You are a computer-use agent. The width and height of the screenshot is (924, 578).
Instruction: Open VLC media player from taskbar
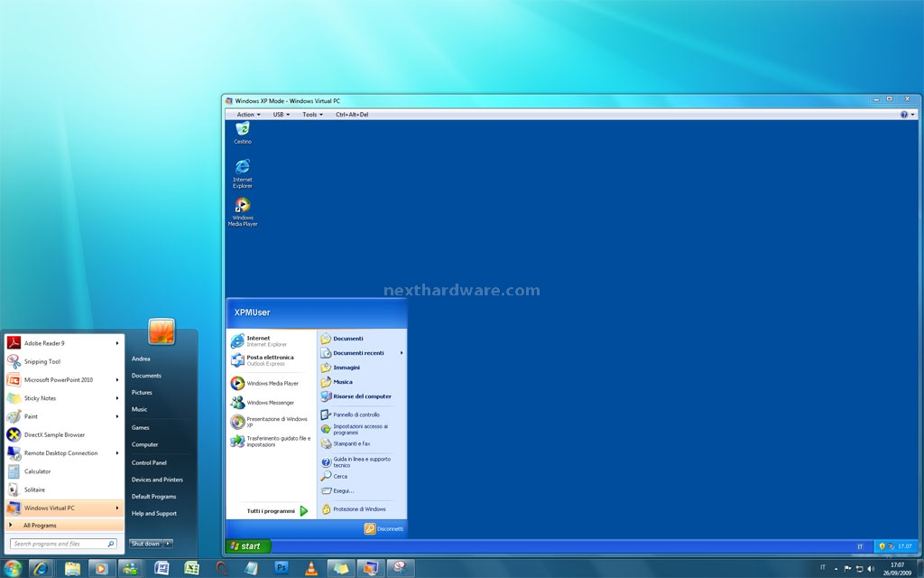pyautogui.click(x=311, y=568)
